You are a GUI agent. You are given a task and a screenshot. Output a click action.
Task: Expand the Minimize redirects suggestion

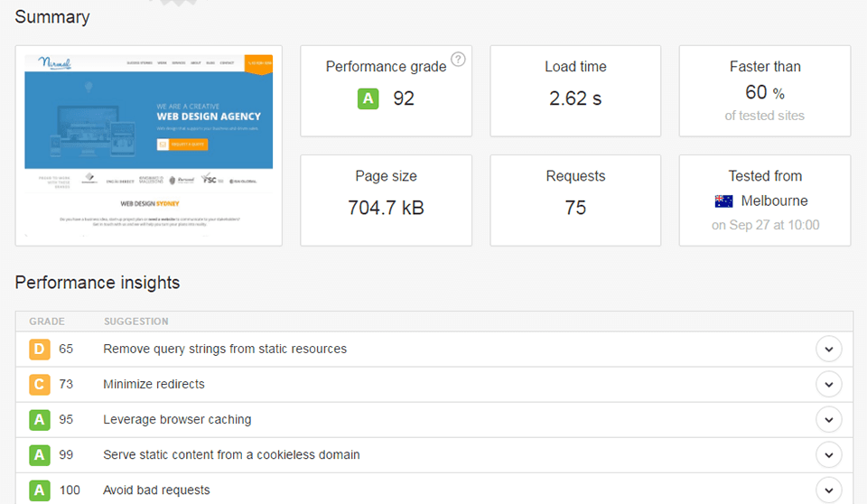[x=829, y=385]
